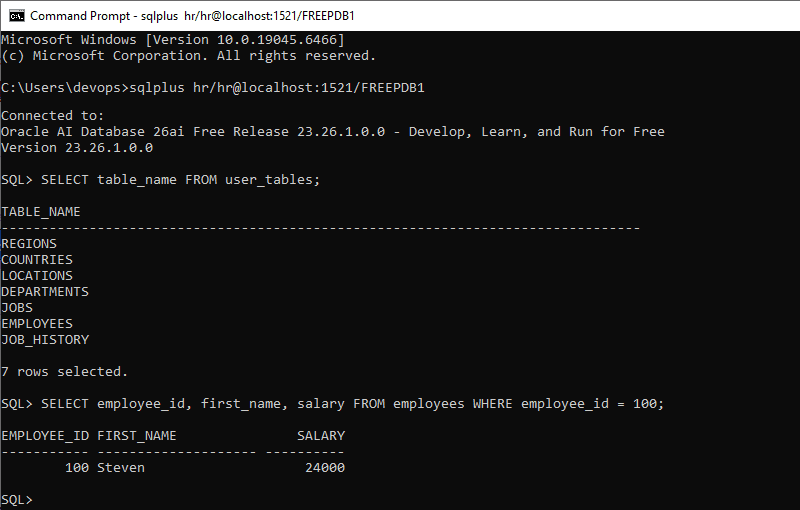Click the '7 rows selected.' message
The width and height of the screenshot is (800, 510).
coord(65,371)
